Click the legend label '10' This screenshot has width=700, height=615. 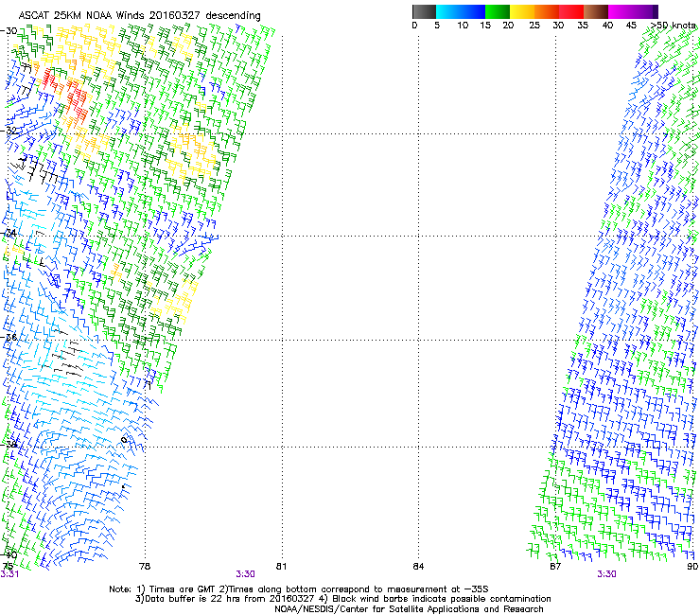point(463,25)
